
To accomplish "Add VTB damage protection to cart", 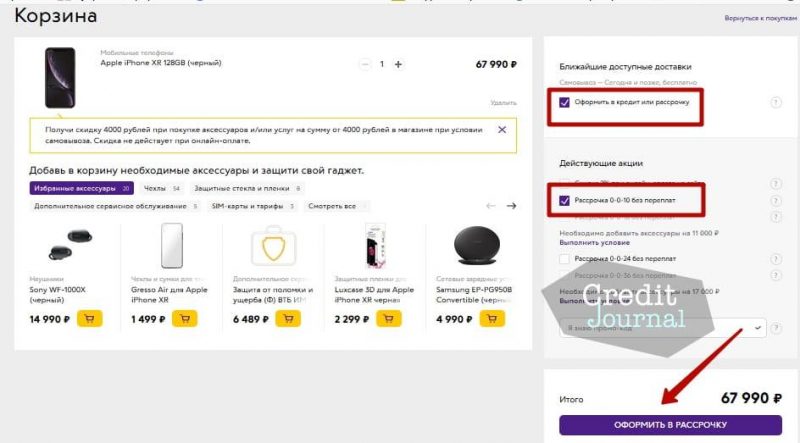I will (x=288, y=319).
